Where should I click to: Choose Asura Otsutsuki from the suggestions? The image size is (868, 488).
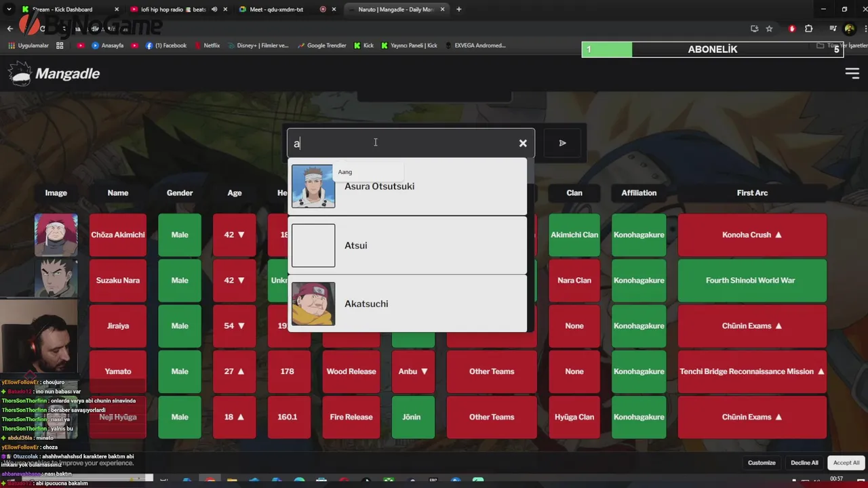407,186
